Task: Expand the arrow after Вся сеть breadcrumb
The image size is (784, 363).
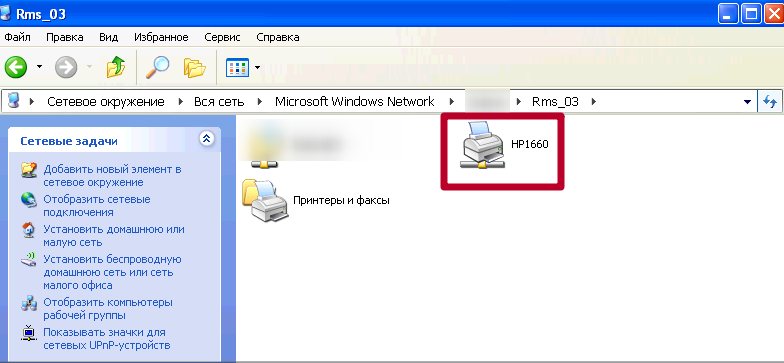Action: 260,102
